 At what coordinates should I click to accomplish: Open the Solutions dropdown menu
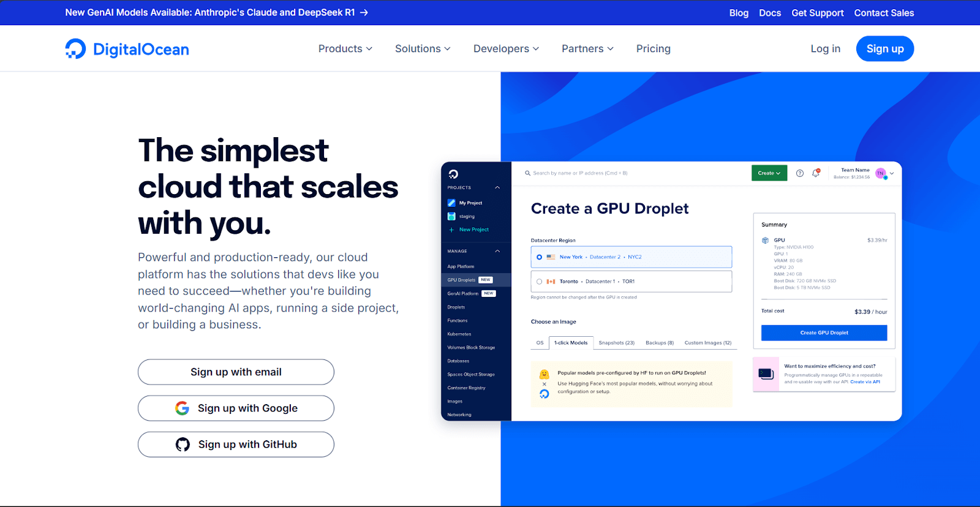point(422,49)
